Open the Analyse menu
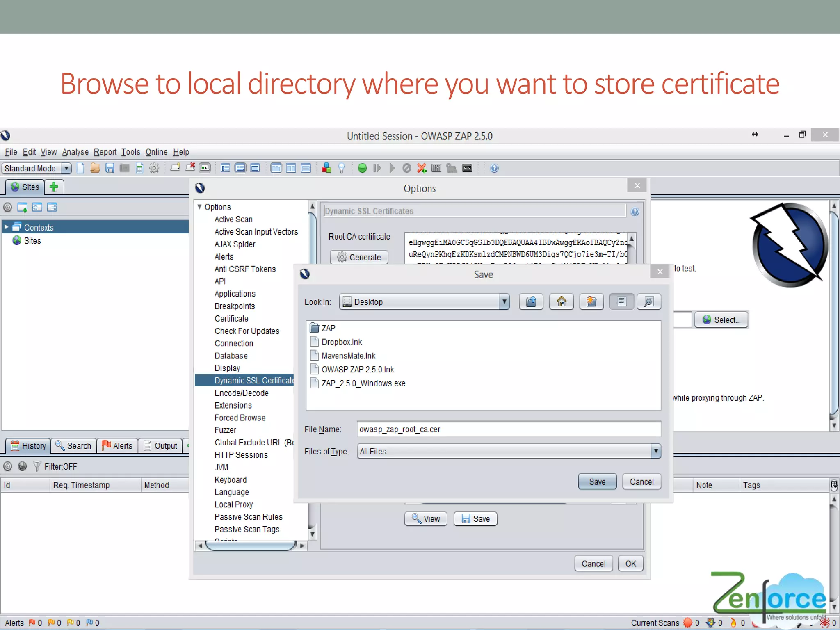Viewport: 840px width, 630px height. pyautogui.click(x=75, y=152)
